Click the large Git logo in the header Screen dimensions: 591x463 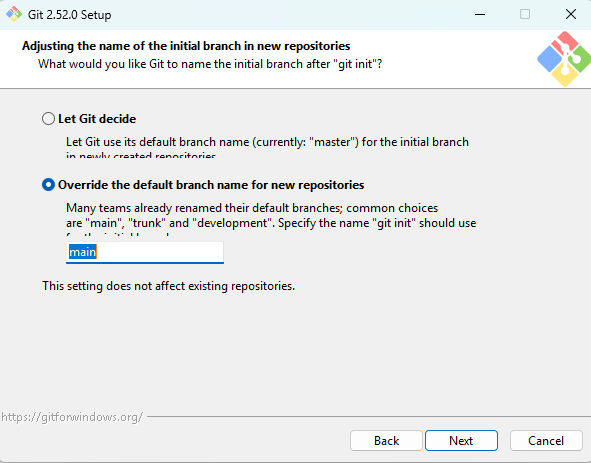(564, 59)
